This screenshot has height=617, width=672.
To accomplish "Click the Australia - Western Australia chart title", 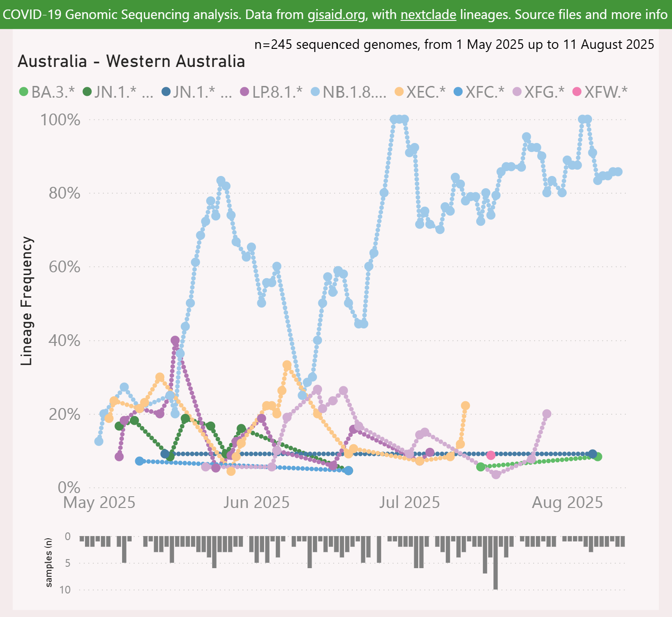I will (131, 62).
